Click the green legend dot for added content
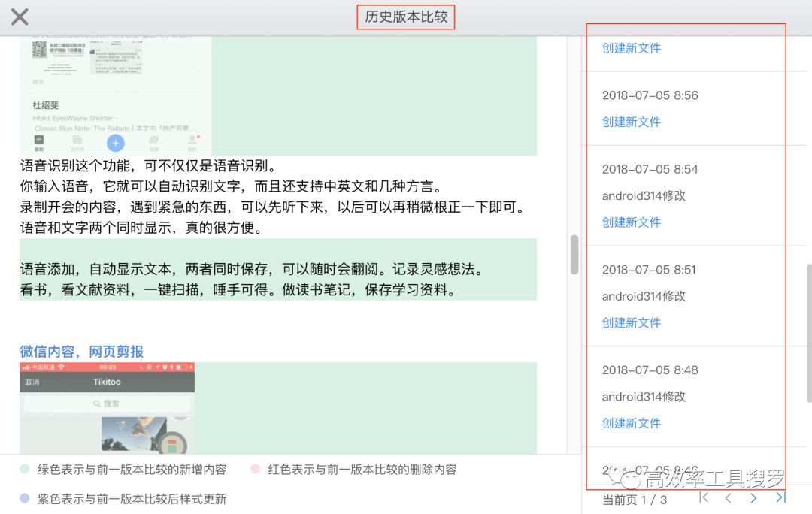Viewport: 812px width, 514px height. tap(24, 469)
